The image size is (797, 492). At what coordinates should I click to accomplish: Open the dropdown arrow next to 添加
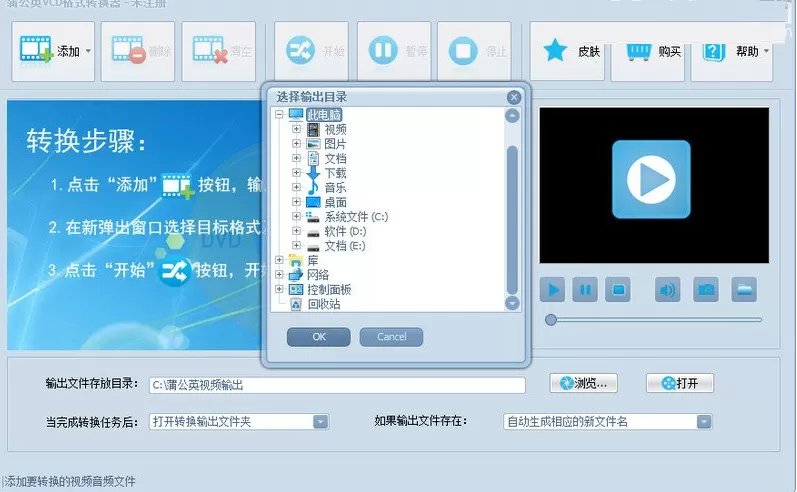(88, 51)
